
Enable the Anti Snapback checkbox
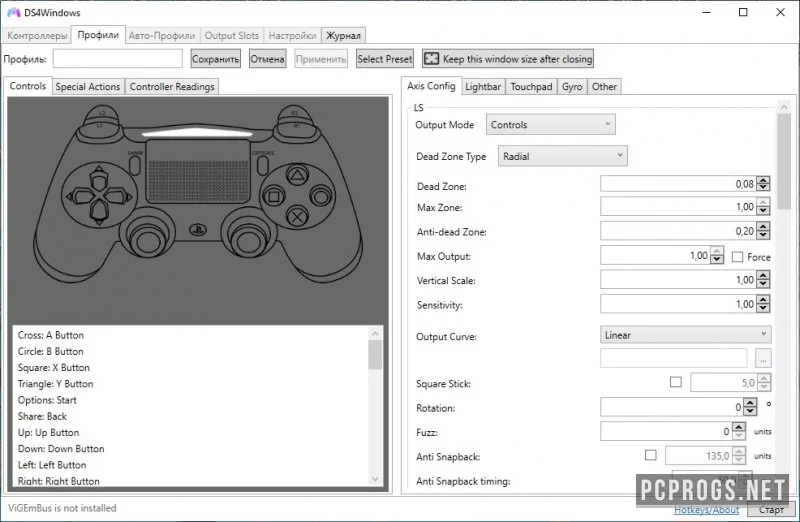pos(651,455)
